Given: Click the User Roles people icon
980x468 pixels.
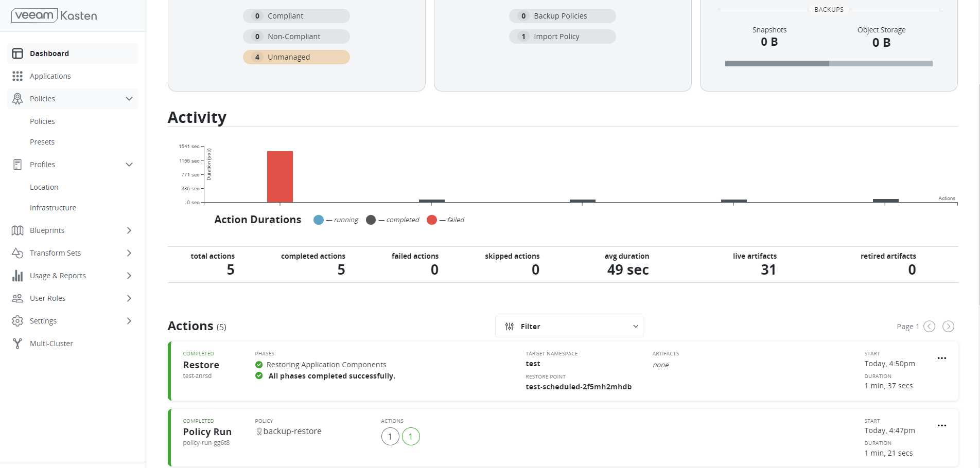Looking at the screenshot, I should tap(17, 298).
